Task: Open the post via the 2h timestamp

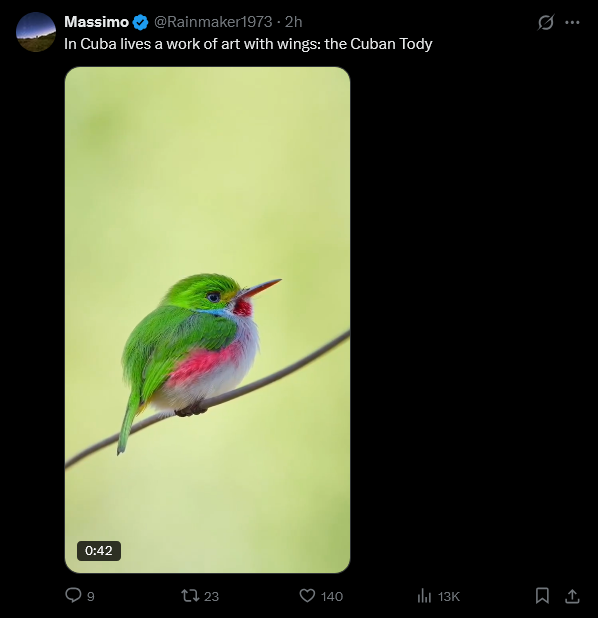Action: [x=294, y=22]
